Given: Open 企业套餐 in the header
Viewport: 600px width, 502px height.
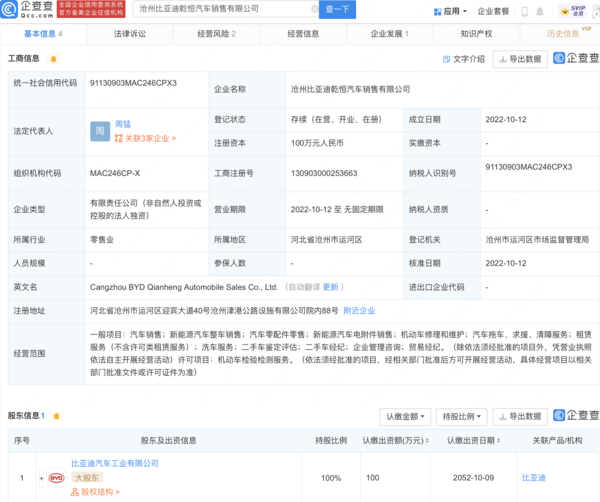Looking at the screenshot, I should [493, 11].
